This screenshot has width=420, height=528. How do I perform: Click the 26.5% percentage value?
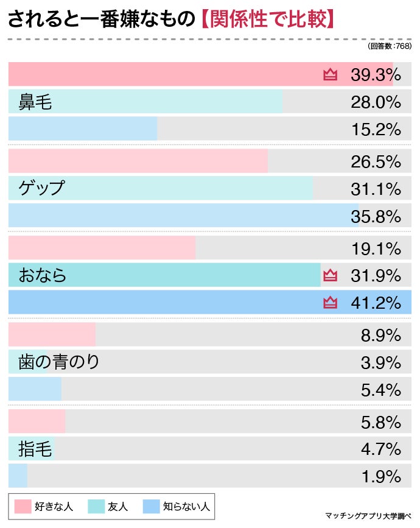[x=376, y=162]
